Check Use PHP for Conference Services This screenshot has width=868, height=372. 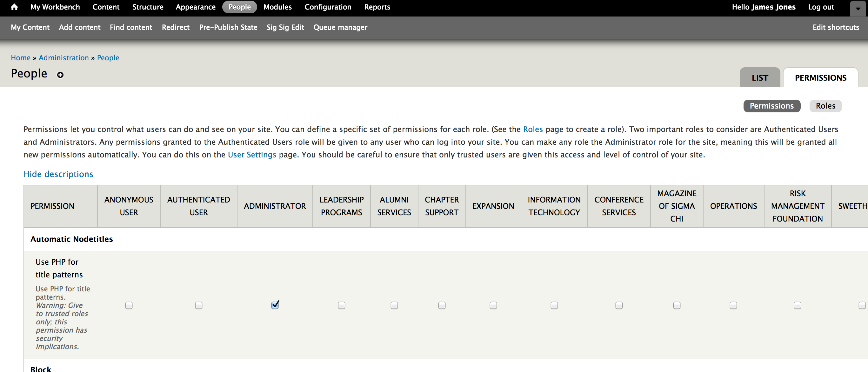pos(619,305)
